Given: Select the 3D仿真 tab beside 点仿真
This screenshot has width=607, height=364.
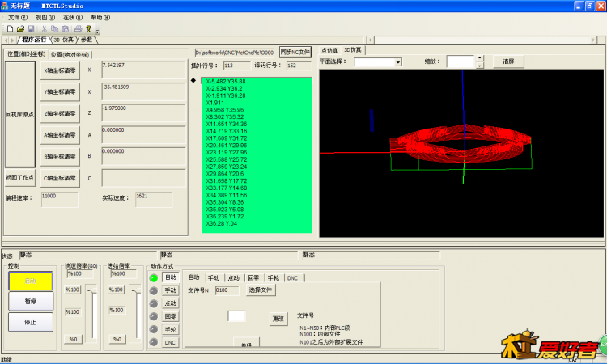Looking at the screenshot, I should (353, 50).
